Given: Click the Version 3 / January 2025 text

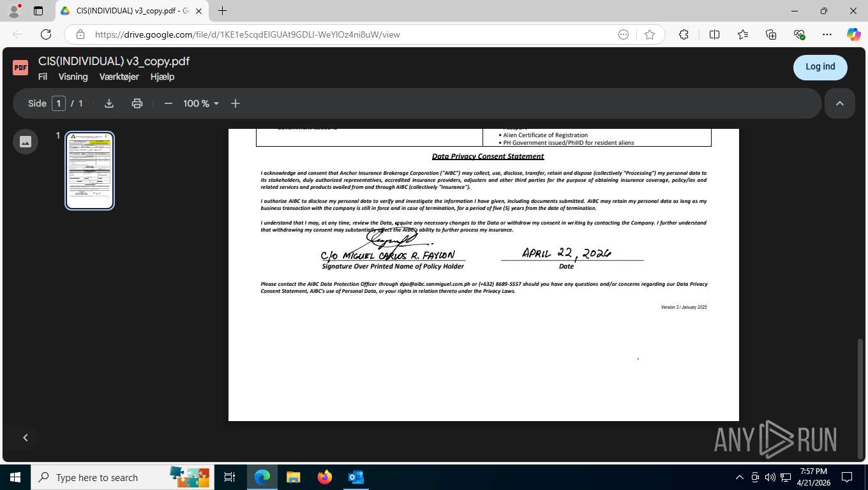Looking at the screenshot, I should click(684, 308).
